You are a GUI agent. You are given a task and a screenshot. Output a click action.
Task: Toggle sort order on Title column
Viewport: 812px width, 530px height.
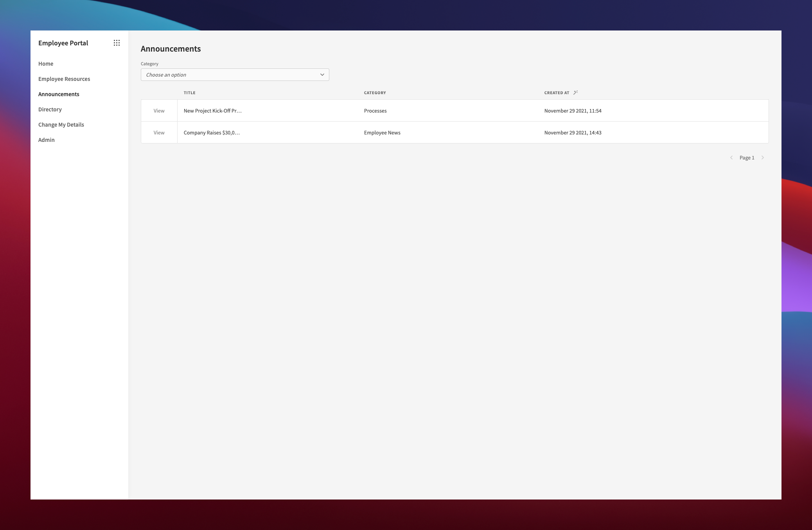point(189,92)
